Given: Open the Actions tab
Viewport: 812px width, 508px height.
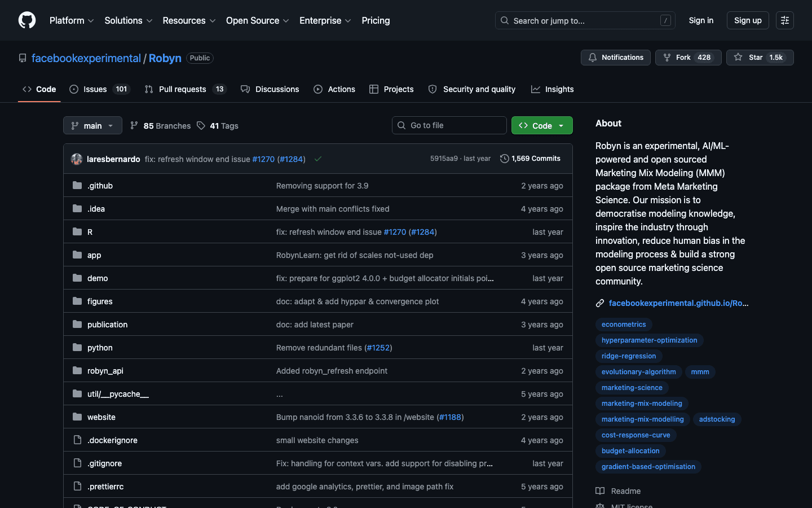Looking at the screenshot, I should coord(334,89).
